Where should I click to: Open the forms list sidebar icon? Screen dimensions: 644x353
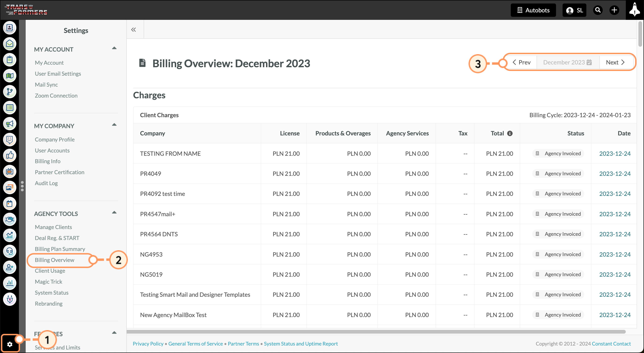click(10, 108)
